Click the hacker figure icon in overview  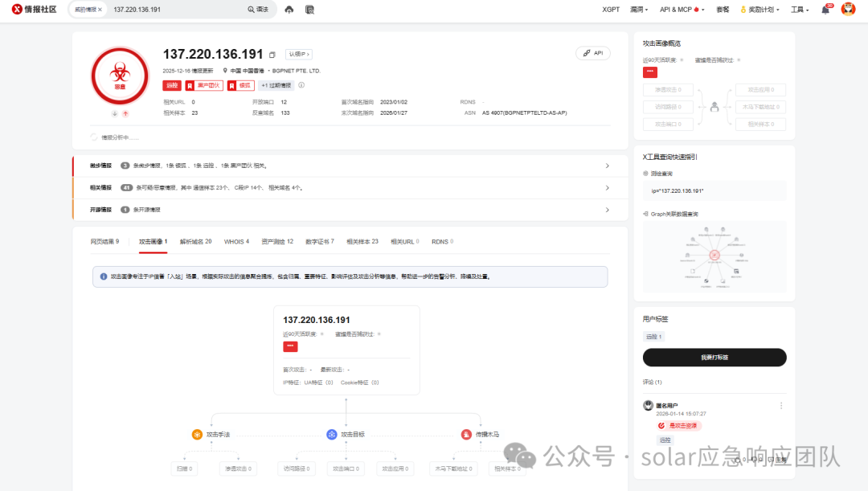[x=714, y=107]
